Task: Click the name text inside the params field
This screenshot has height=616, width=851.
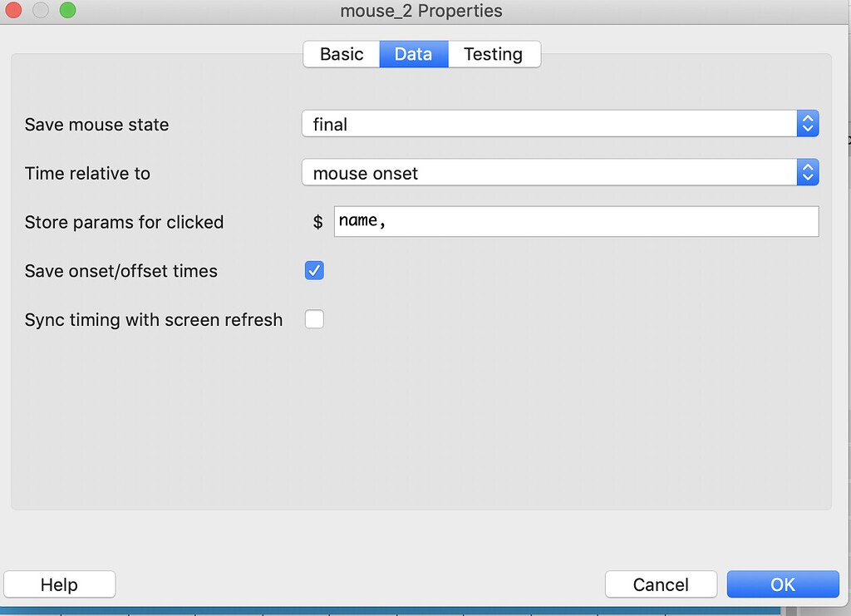Action: click(356, 220)
